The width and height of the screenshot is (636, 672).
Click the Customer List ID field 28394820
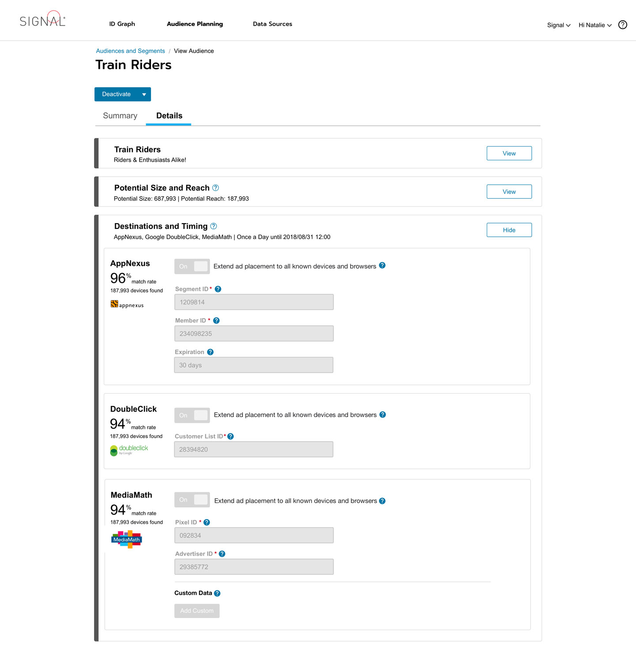click(254, 449)
